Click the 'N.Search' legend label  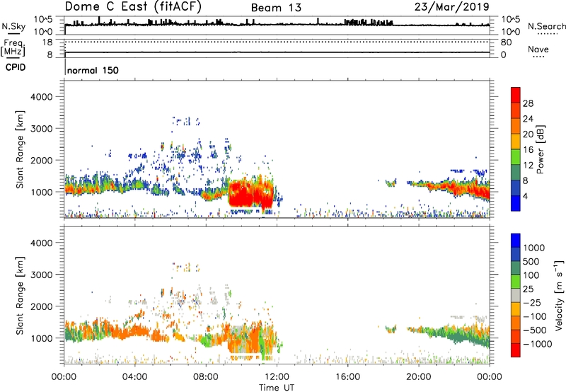(546, 26)
